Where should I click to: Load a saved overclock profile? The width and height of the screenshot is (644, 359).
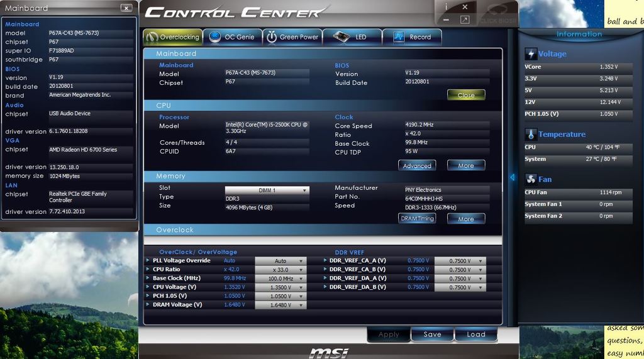(x=476, y=334)
